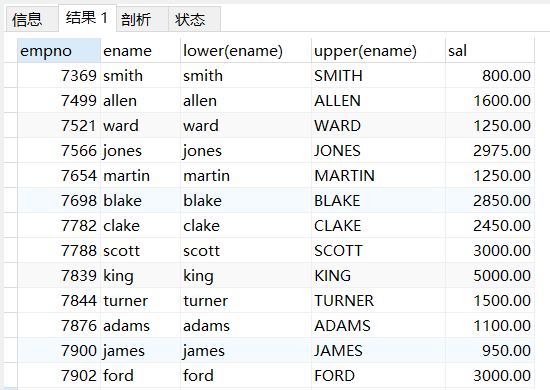This screenshot has width=550, height=390.
Task: Open the 状态 tab
Action: tap(194, 19)
